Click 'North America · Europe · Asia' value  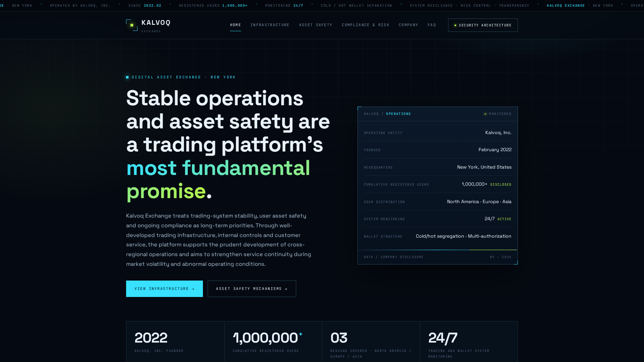coord(479,201)
